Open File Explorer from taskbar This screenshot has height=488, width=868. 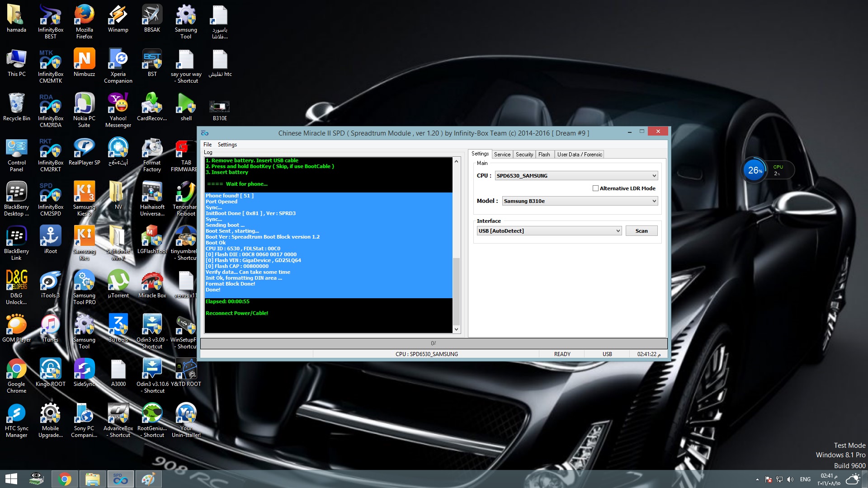(x=92, y=479)
